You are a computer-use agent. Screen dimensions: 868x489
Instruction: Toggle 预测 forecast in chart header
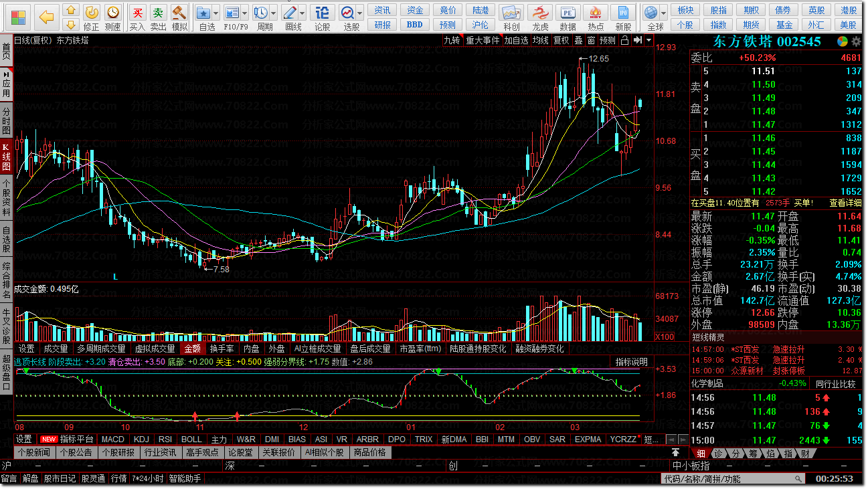pos(608,40)
